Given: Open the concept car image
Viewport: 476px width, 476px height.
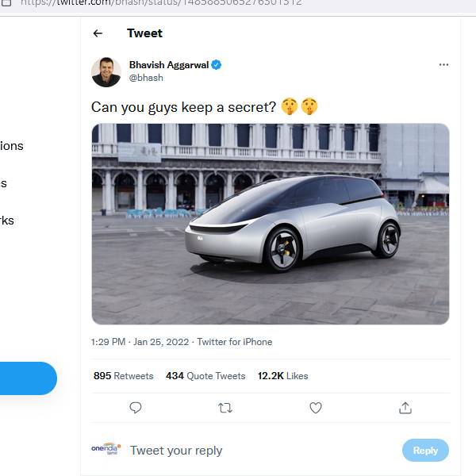Looking at the screenshot, I should [270, 224].
